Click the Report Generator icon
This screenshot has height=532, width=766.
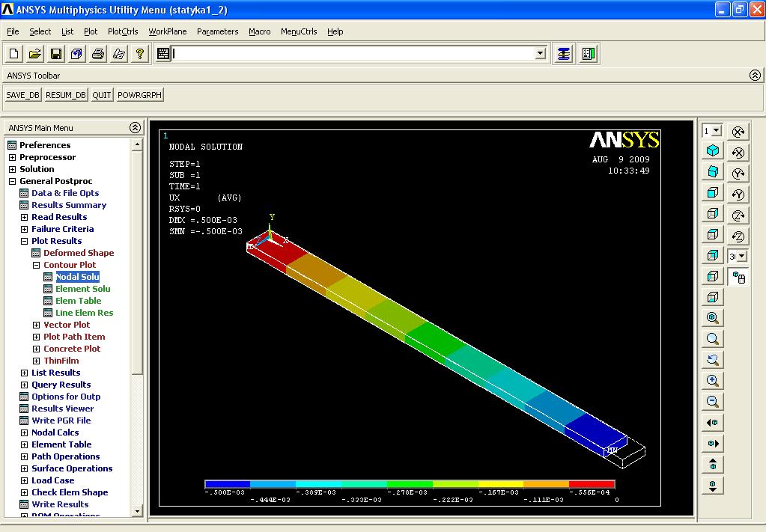point(119,54)
